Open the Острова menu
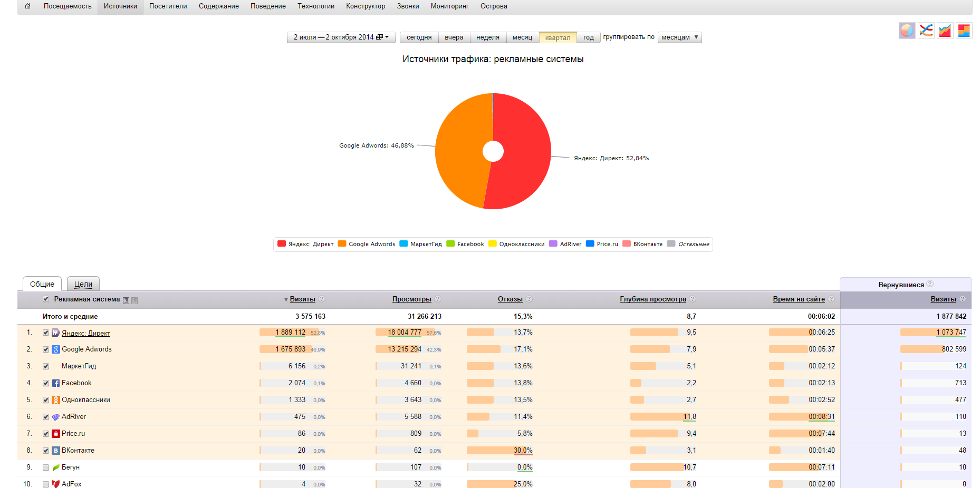This screenshot has height=488, width=980. coord(494,6)
